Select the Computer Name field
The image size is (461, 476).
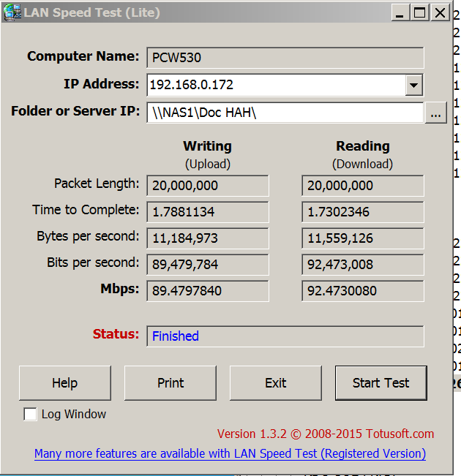[x=285, y=58]
